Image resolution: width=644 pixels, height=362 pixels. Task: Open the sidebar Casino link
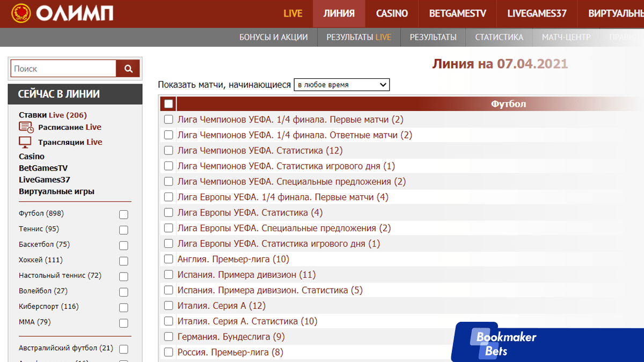coord(32,157)
